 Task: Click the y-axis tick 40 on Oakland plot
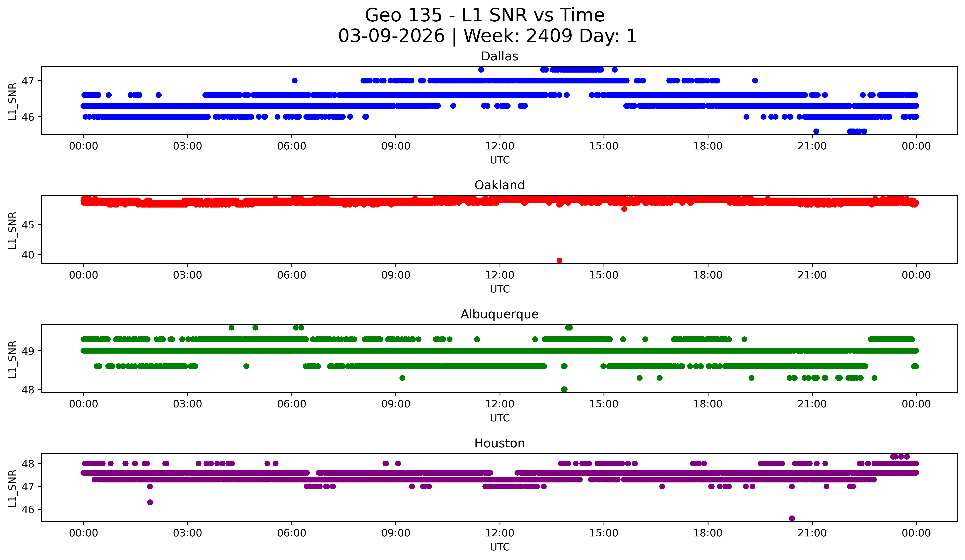(28, 255)
